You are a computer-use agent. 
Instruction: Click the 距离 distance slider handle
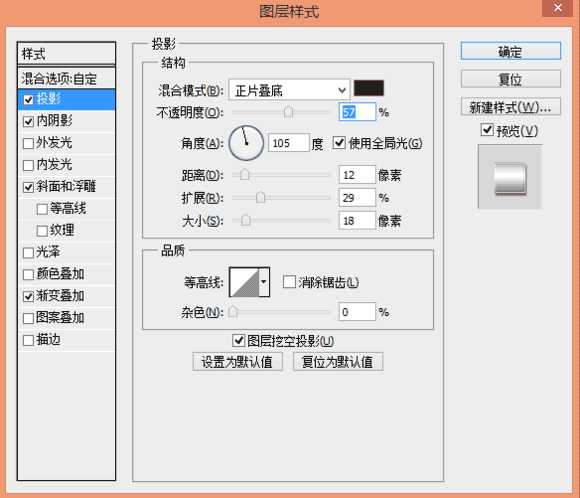tap(245, 174)
